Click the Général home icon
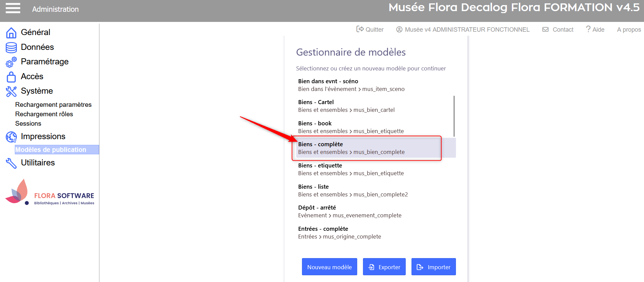The width and height of the screenshot is (644, 282). pyautogui.click(x=11, y=33)
